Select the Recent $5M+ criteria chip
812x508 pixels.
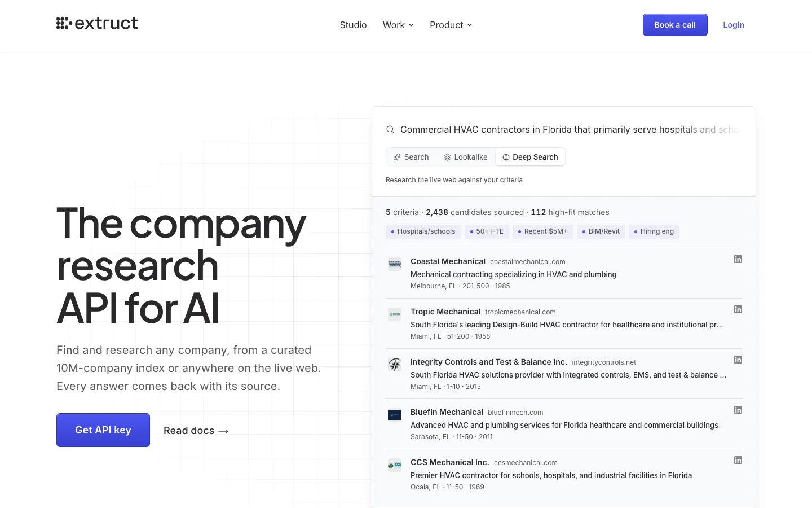point(543,231)
